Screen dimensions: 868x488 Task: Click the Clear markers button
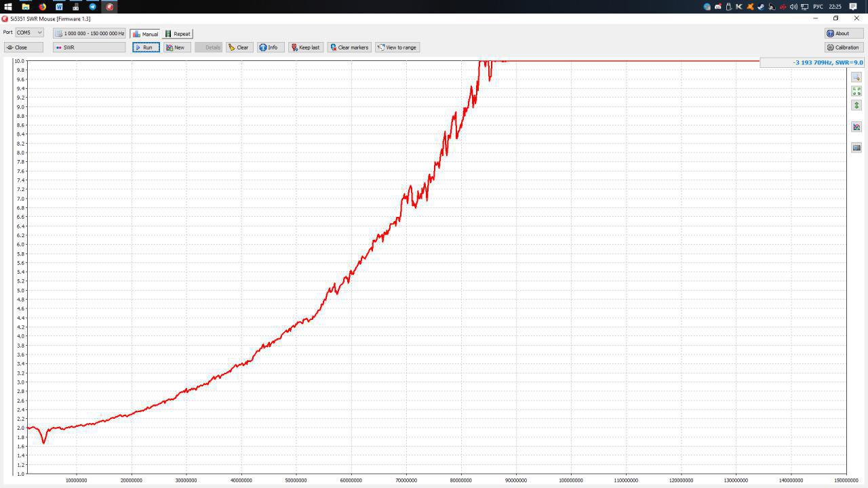(x=349, y=47)
